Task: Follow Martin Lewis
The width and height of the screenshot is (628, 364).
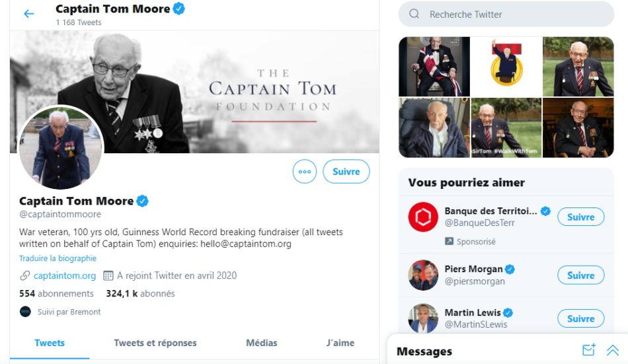Action: coord(580,318)
